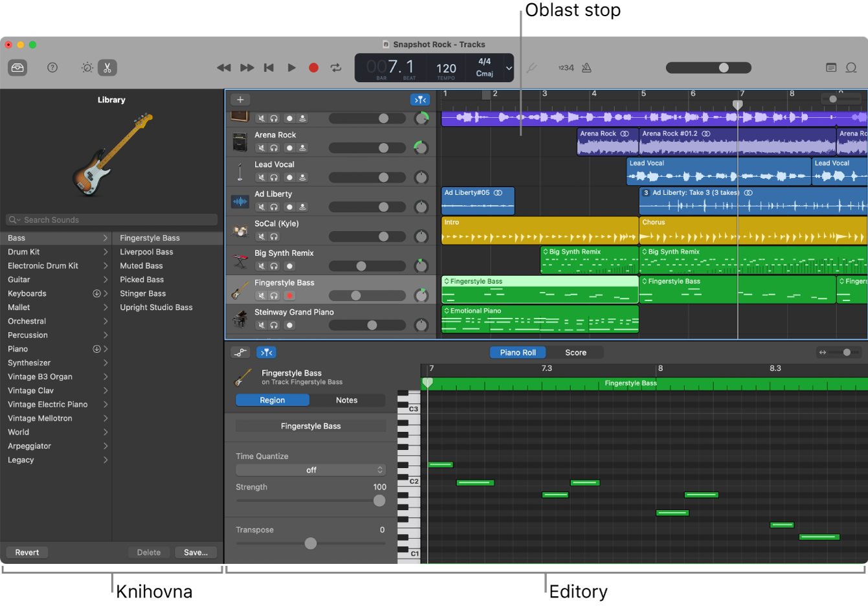
Task: Open the help circle icon in the toolbar
Action: pos(52,67)
